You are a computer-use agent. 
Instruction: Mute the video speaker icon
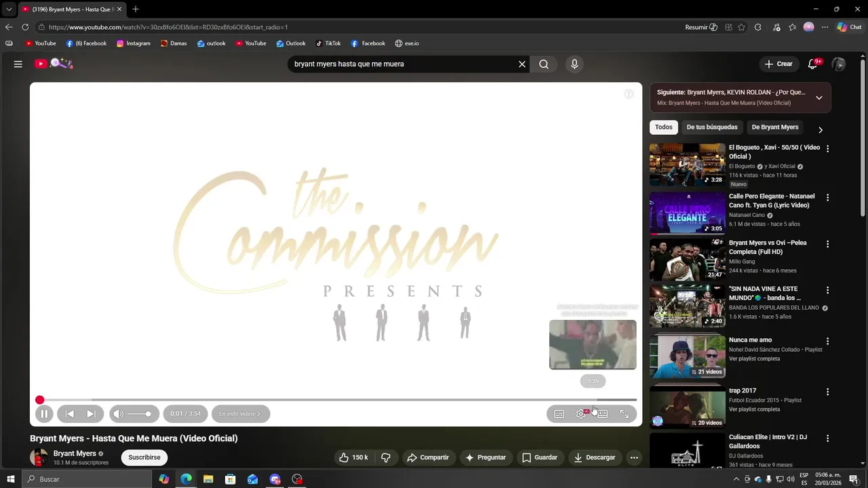click(x=119, y=413)
